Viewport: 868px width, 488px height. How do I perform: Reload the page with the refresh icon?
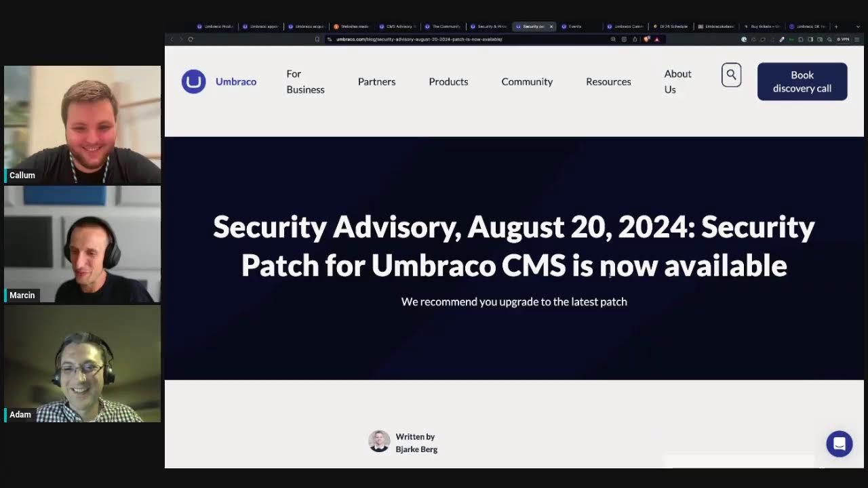tap(191, 39)
